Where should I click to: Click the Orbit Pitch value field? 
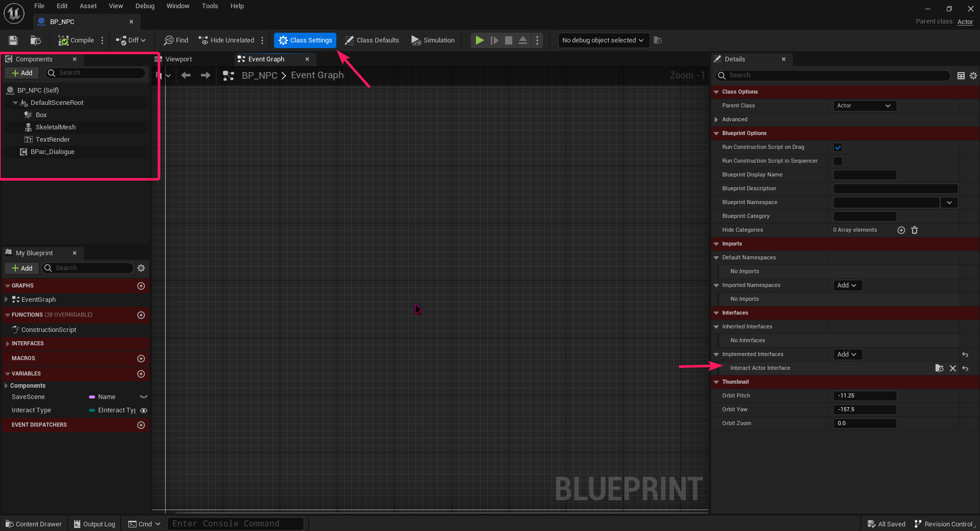[x=864, y=396]
